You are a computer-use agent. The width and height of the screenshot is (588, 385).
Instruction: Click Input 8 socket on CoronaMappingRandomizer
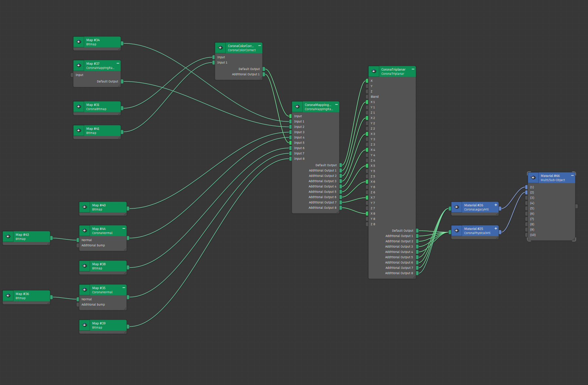tap(291, 159)
